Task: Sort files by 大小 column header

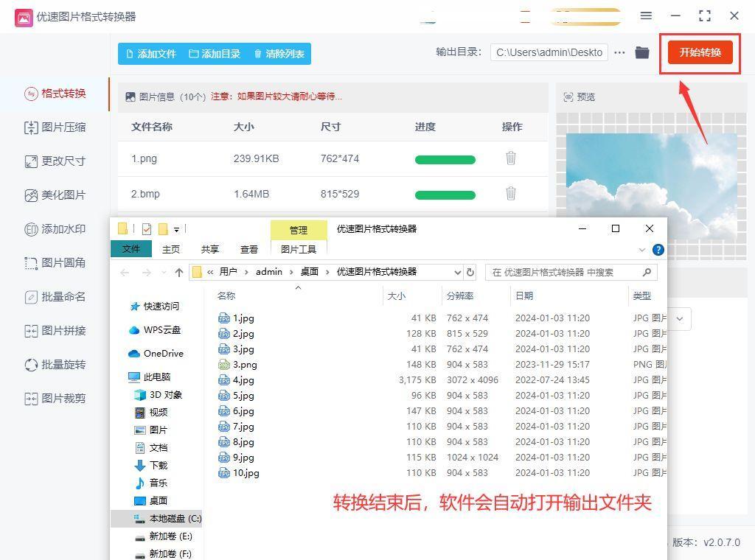Action: pos(396,296)
